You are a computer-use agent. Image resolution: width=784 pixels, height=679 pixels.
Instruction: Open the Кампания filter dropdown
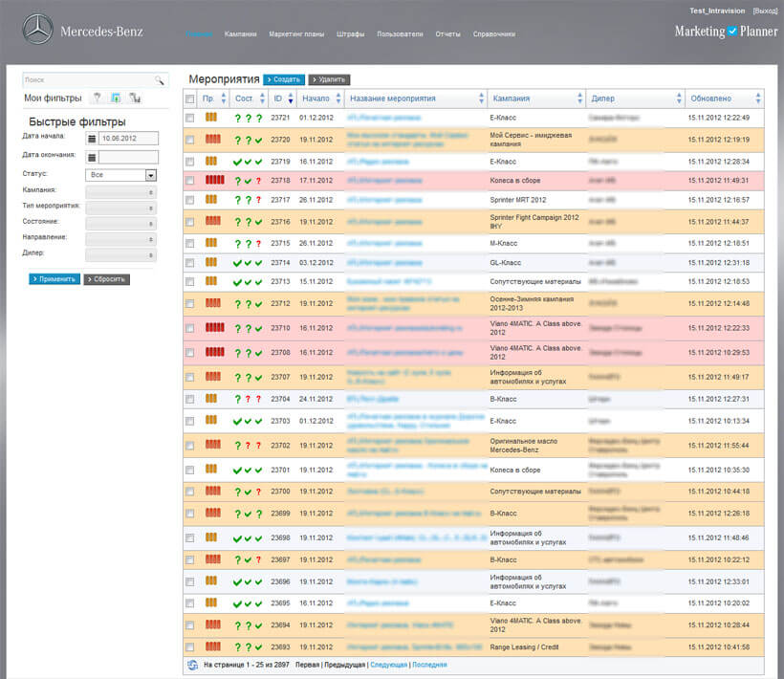click(x=121, y=192)
